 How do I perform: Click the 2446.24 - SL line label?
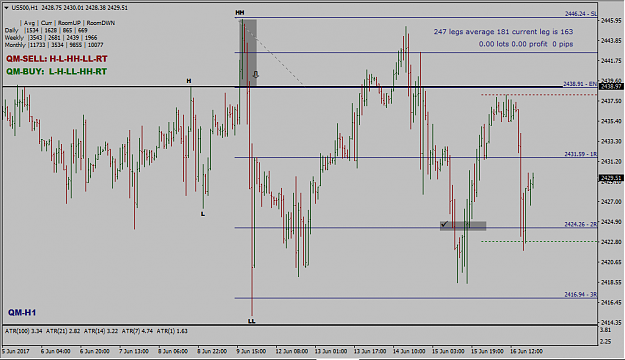(x=580, y=14)
